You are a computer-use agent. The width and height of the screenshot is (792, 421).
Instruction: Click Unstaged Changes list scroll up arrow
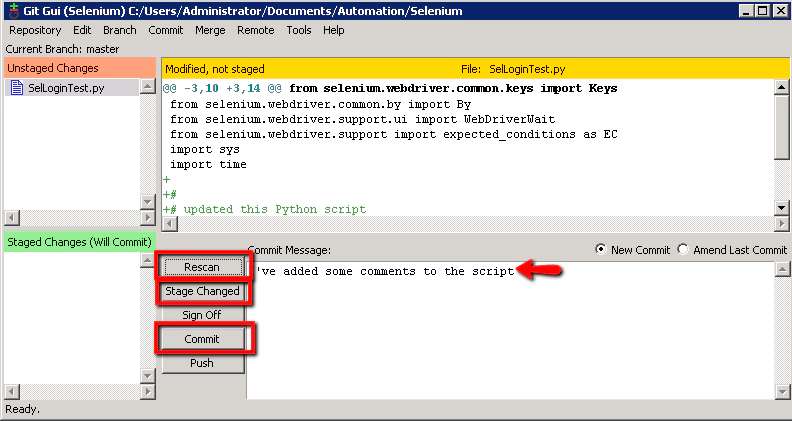point(147,86)
